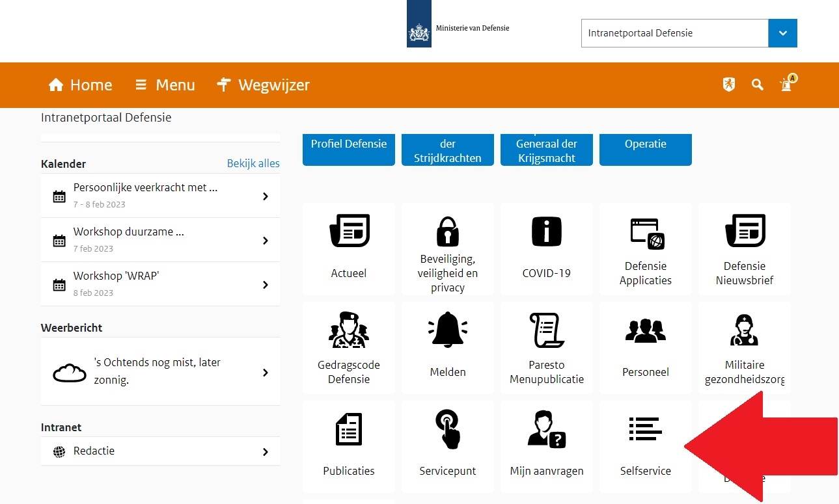Open the Publicaties document tile

(x=349, y=446)
